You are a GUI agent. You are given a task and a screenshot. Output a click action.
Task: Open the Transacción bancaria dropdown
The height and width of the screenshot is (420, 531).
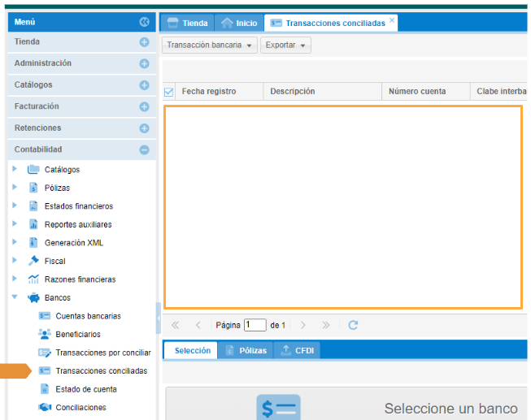(x=211, y=45)
